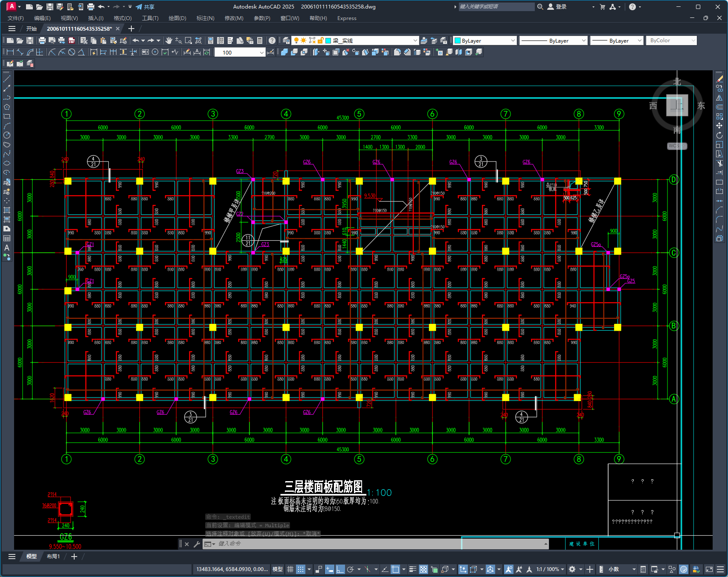Expand the undo history dropdown arrow
The image size is (728, 577).
[x=143, y=40]
